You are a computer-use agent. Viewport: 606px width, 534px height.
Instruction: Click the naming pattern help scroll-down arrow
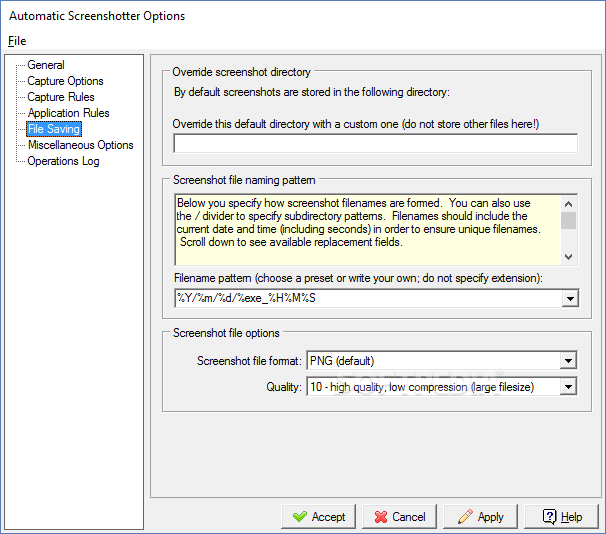point(569,257)
